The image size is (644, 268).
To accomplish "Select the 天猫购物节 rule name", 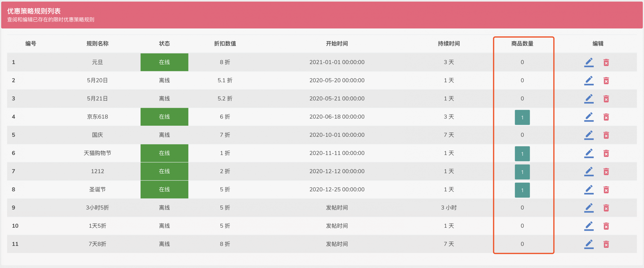I will pos(97,153).
